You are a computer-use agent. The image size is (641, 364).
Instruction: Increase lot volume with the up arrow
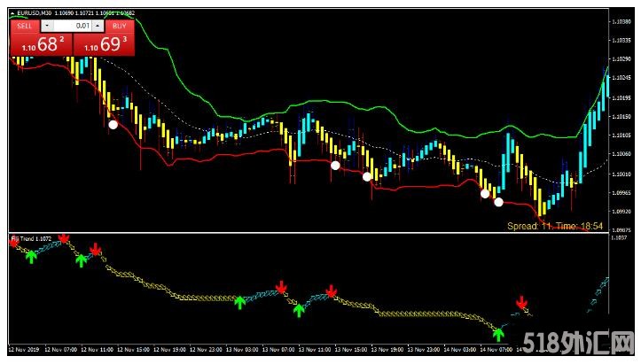click(x=97, y=27)
